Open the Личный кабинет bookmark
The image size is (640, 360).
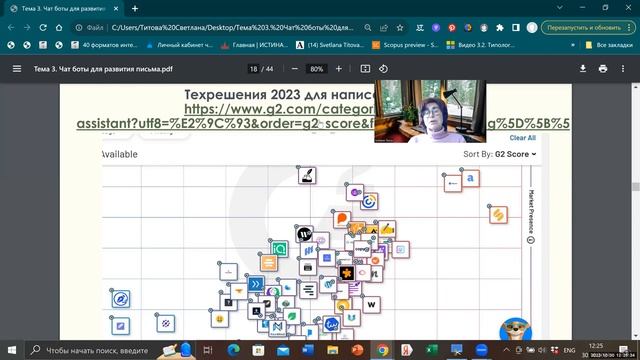point(180,45)
